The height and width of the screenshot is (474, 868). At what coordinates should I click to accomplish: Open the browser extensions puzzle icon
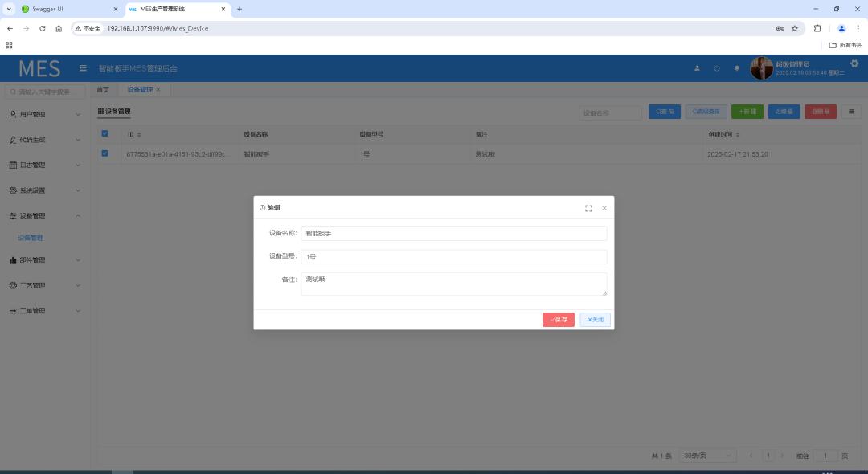(x=817, y=28)
